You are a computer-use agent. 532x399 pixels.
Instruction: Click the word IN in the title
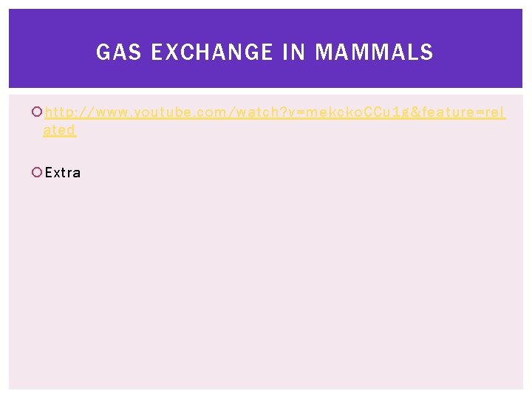point(294,52)
